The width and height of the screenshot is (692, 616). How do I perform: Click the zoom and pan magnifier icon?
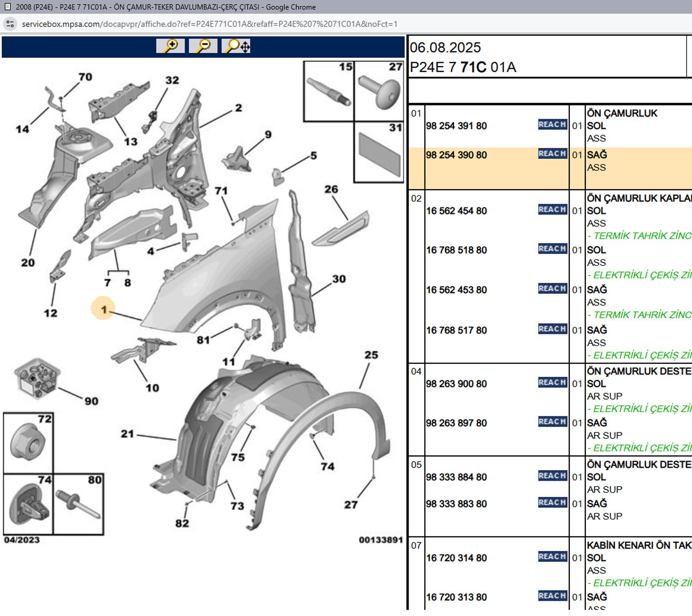236,46
